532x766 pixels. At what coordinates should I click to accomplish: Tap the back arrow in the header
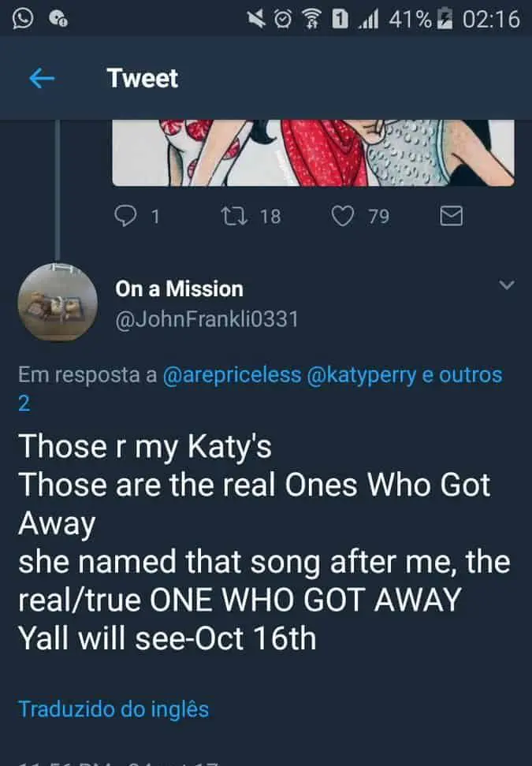pos(41,78)
